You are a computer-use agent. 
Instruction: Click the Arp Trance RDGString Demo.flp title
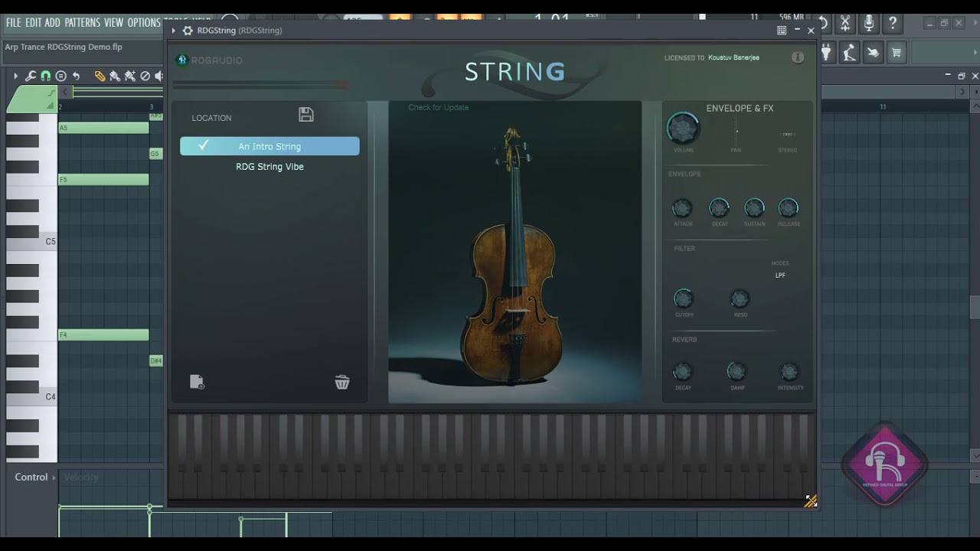pyautogui.click(x=64, y=47)
